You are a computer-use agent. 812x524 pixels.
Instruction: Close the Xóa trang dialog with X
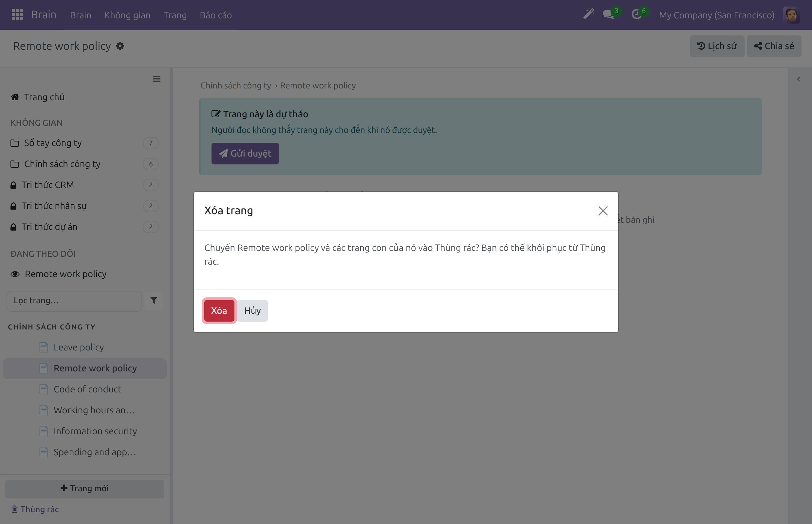[603, 211]
